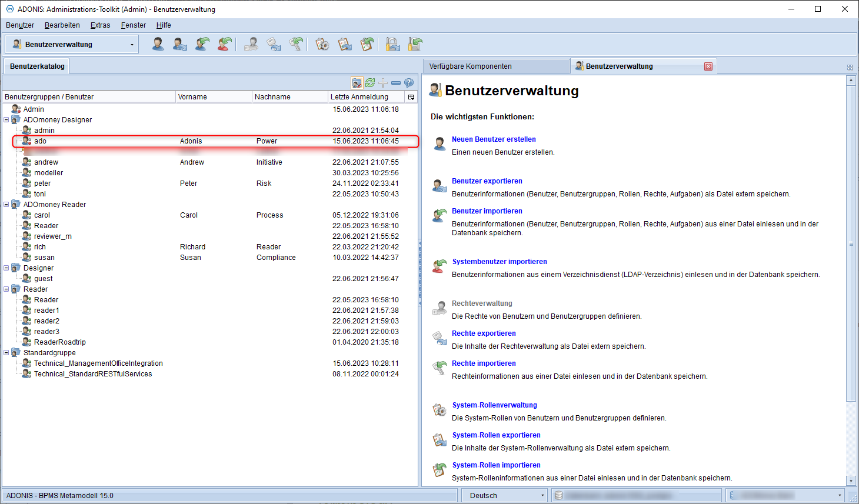Click icon beside 'System-Rollen exportieren' link
859x504 pixels.
(440, 440)
